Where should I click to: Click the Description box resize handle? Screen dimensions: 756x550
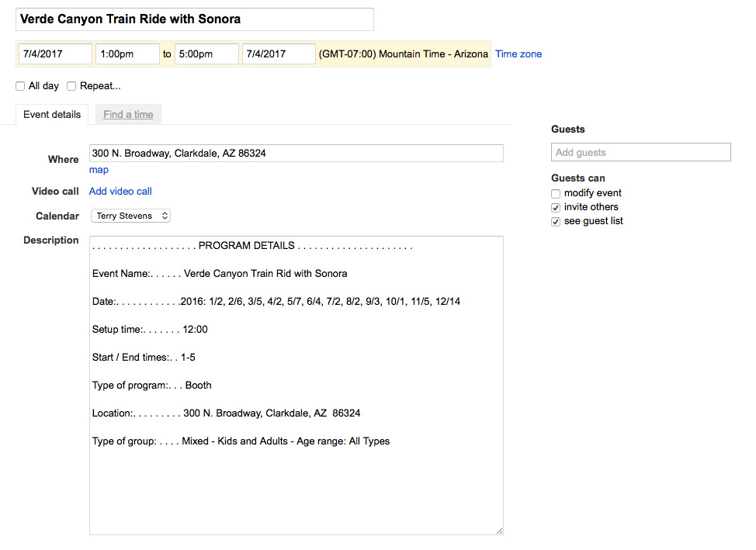499,531
